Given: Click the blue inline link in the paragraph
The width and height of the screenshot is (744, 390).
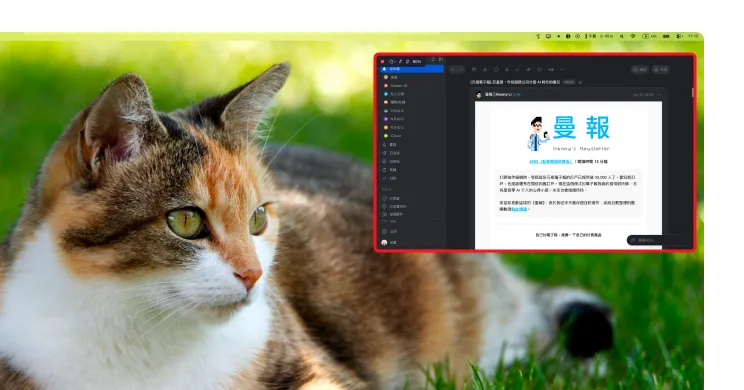Looking at the screenshot, I should [x=519, y=209].
